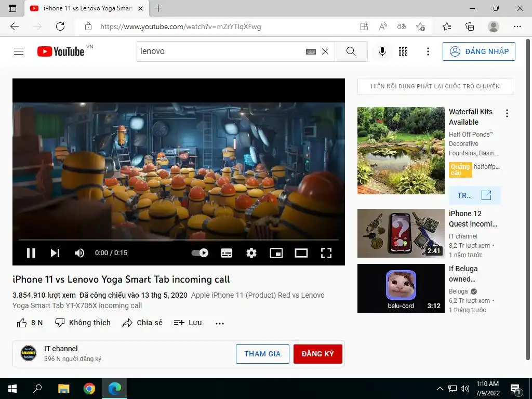Viewport: 532px width, 399px height.
Task: Launch Google Chrome from the taskbar
Action: pos(89,389)
